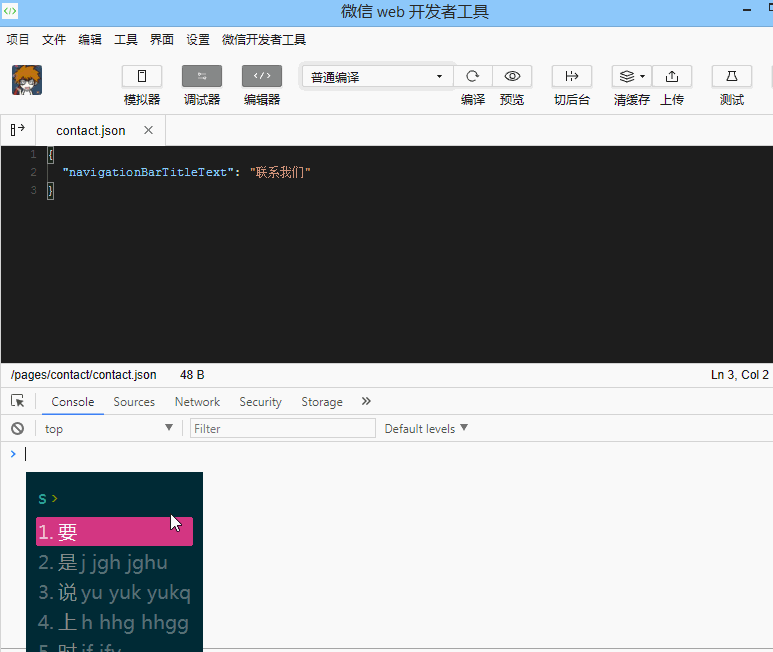Click the user avatar picture
This screenshot has width=773, height=652.
pos(27,80)
